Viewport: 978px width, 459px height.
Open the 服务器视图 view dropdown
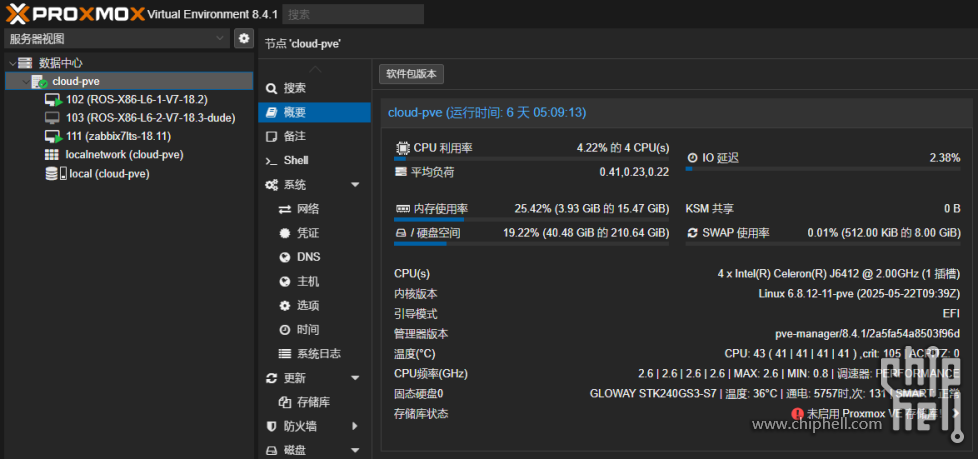(117, 39)
